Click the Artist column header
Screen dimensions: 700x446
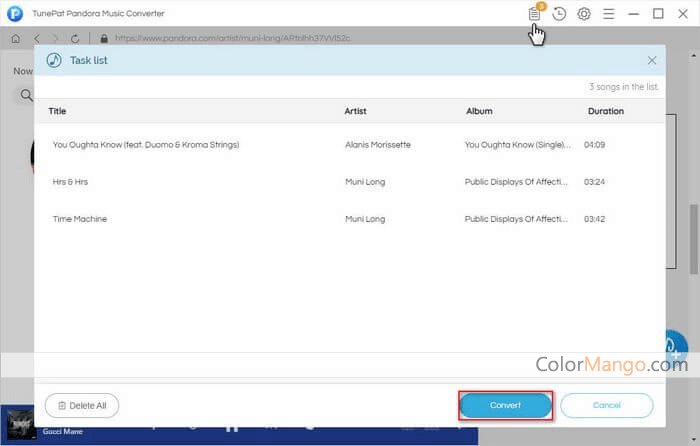(x=357, y=111)
